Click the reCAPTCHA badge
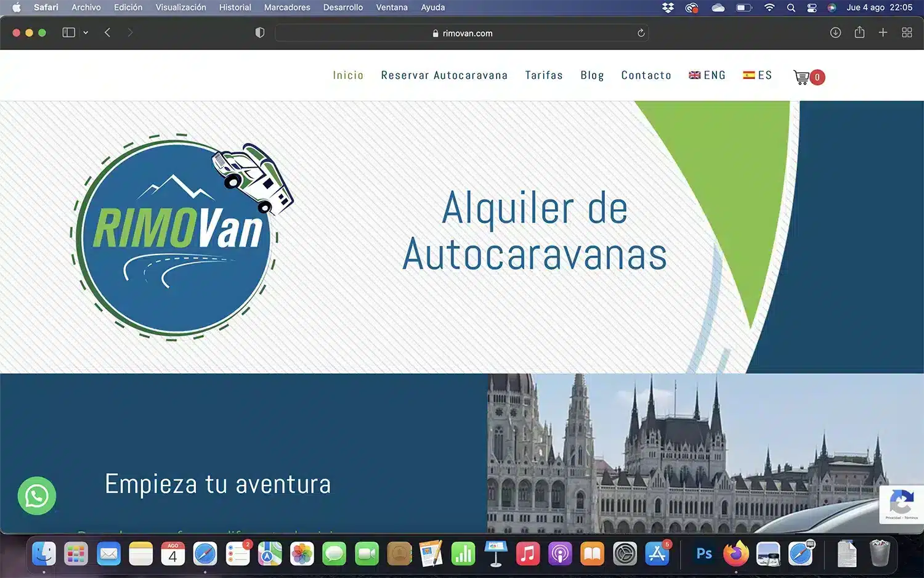 point(902,505)
